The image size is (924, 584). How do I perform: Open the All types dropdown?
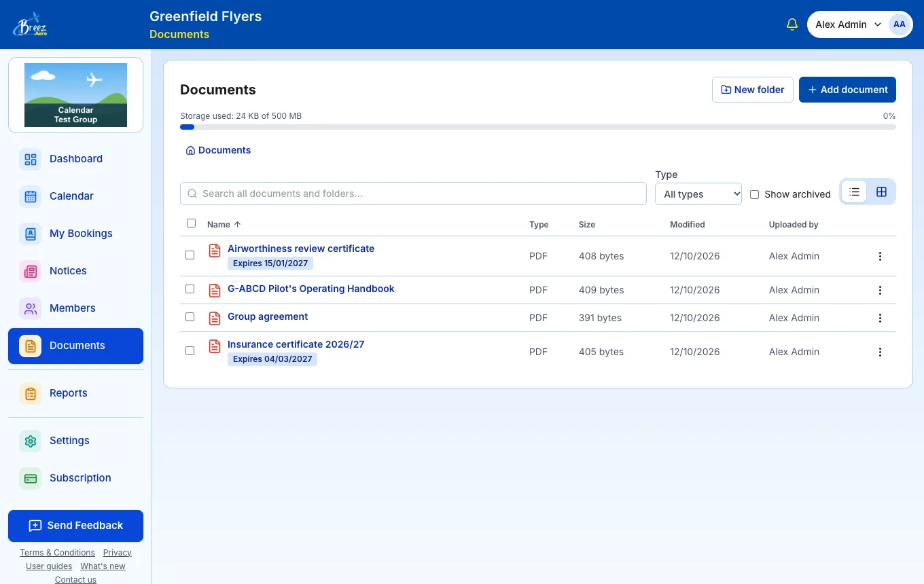point(698,194)
